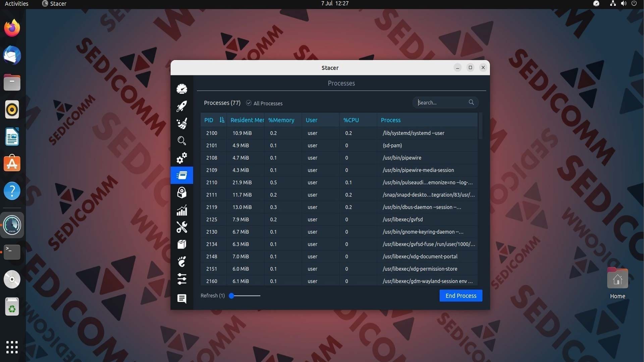
Task: Select the Processes sidebar icon
Action: 182,175
